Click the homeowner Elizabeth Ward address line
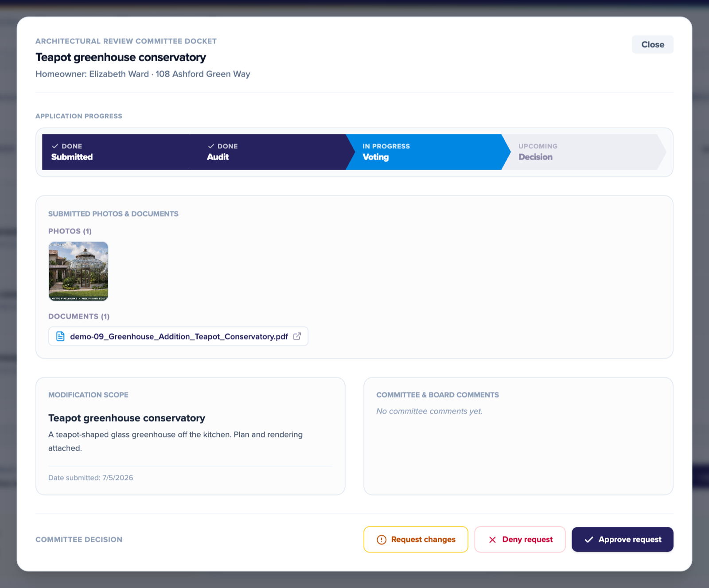 (x=143, y=74)
